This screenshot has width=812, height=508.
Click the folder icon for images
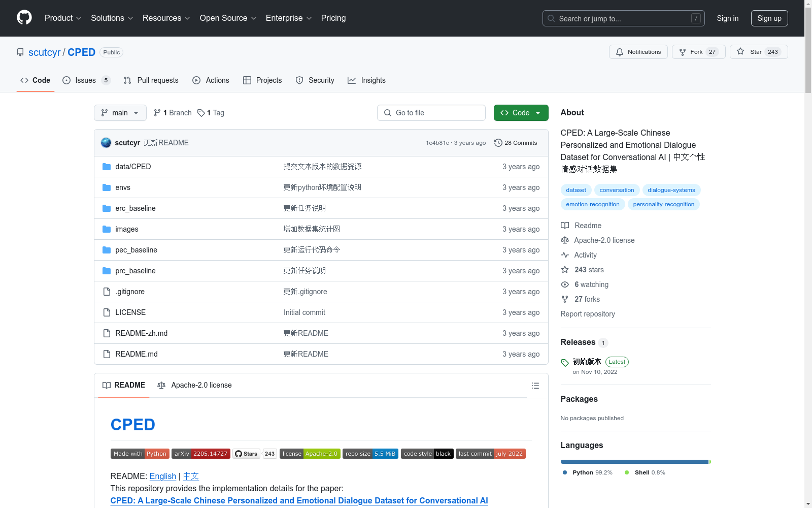point(107,229)
